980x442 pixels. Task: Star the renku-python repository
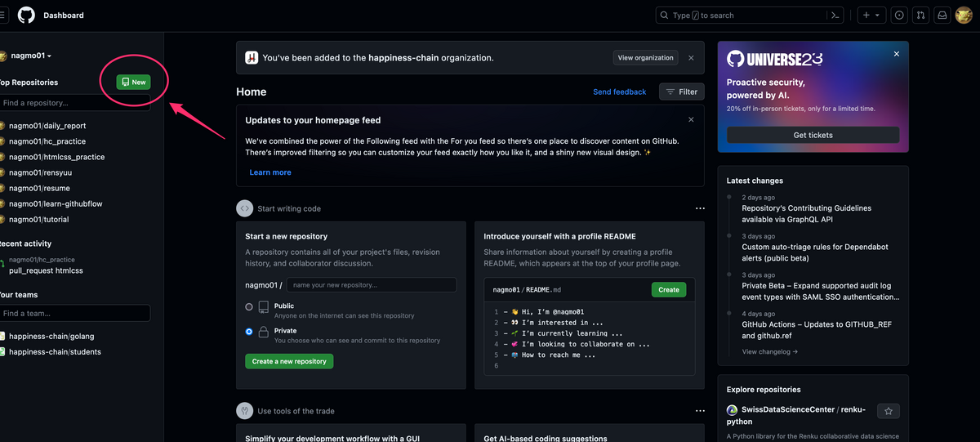[x=888, y=411]
